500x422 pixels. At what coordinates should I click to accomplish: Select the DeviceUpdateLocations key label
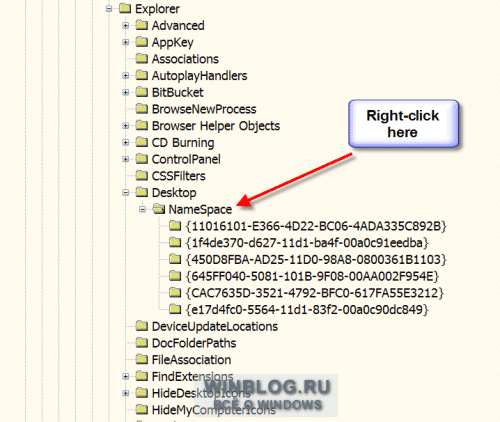click(215, 327)
